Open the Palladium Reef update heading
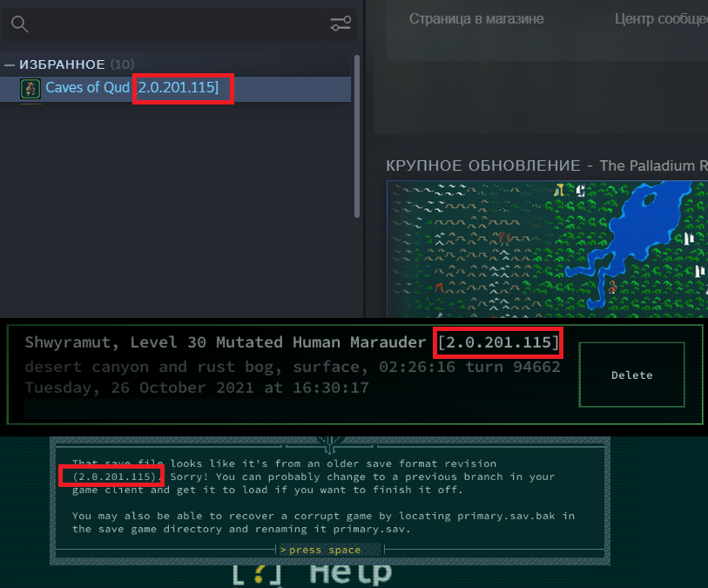 pyautogui.click(x=547, y=166)
